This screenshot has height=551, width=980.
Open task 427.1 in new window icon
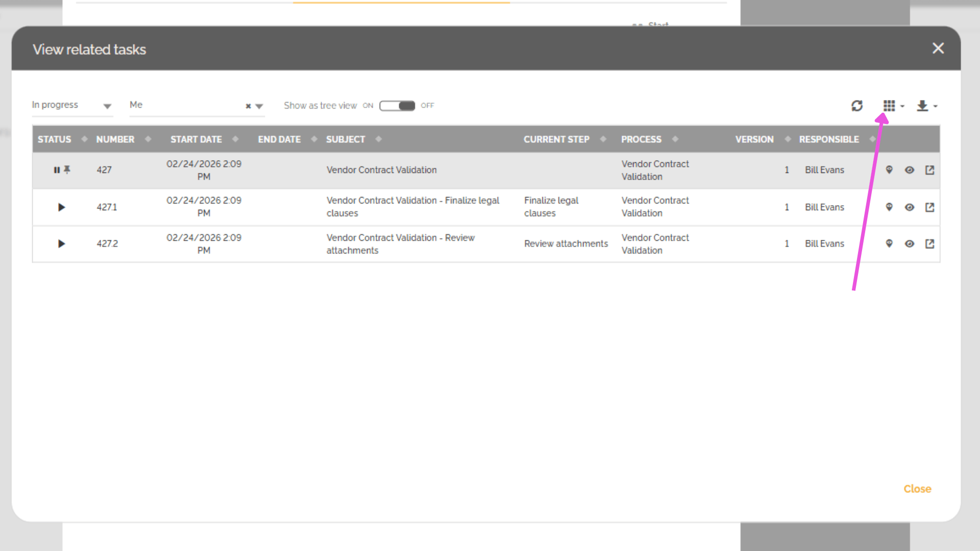929,207
